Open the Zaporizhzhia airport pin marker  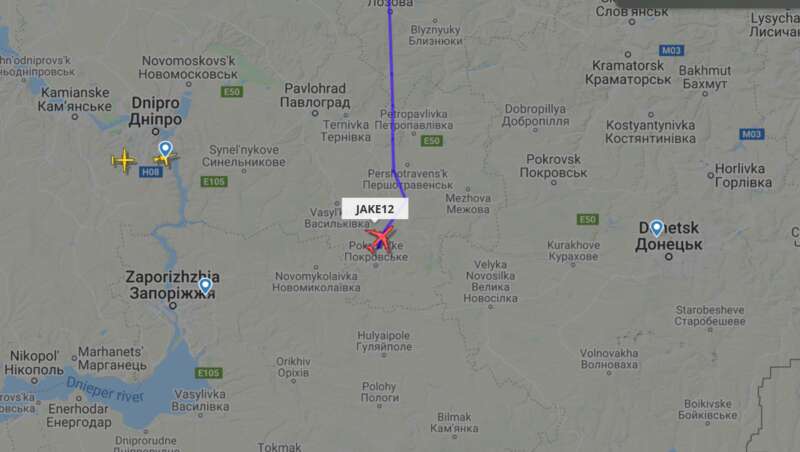coord(205,286)
